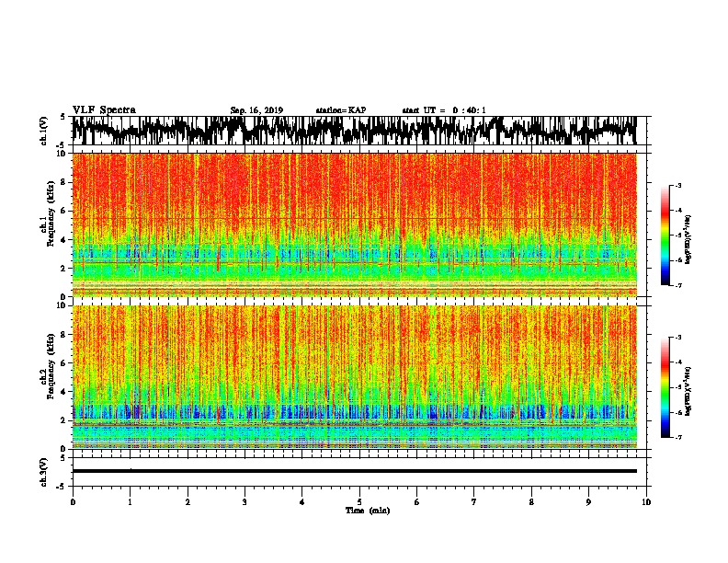The height and width of the screenshot is (563, 728).
Task: Click the "-7" label on ch.1 color scale
Action: 677,285
